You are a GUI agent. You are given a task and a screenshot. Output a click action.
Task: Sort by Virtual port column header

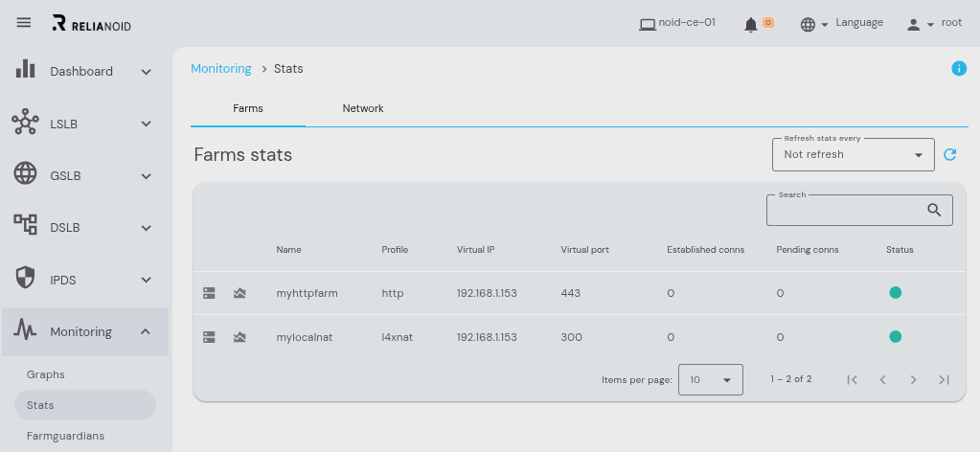click(x=585, y=249)
